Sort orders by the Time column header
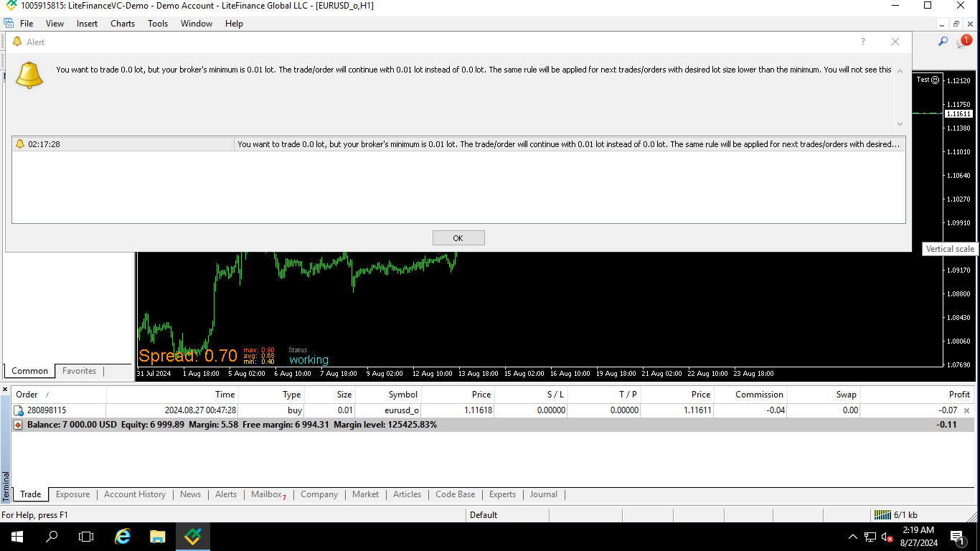This screenshot has width=980, height=551. (x=172, y=395)
